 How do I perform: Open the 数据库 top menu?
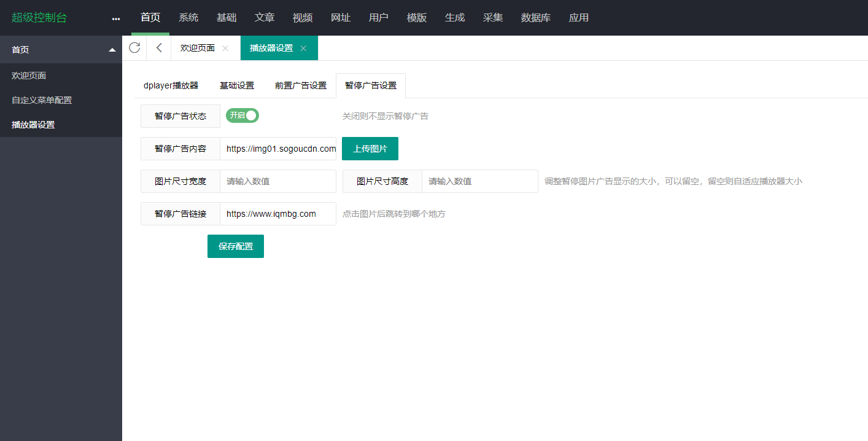(x=536, y=18)
